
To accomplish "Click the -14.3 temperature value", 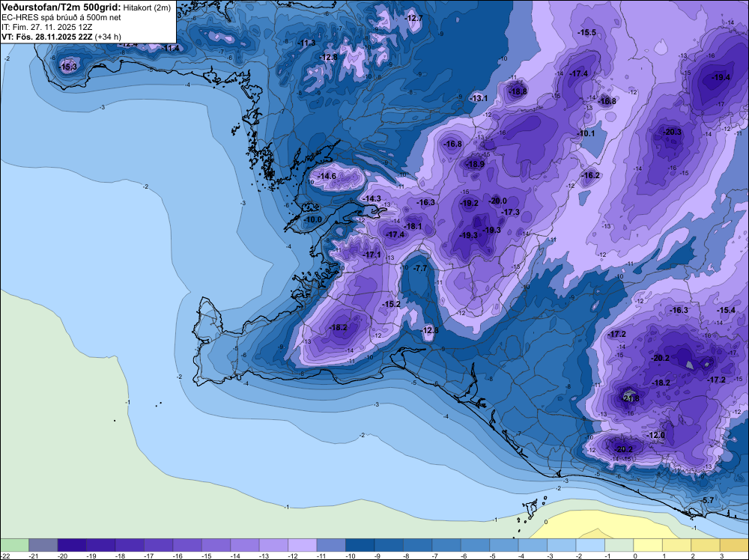I will [372, 198].
